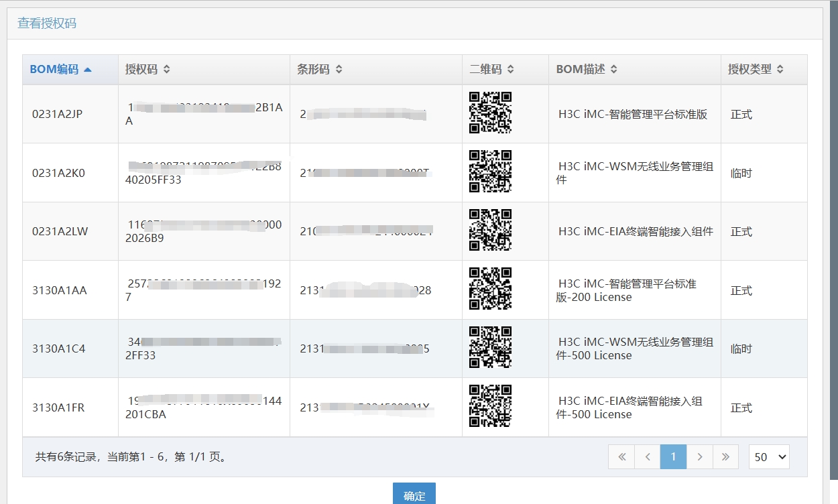Open QR code for 3130A1C4 row

tap(490, 347)
